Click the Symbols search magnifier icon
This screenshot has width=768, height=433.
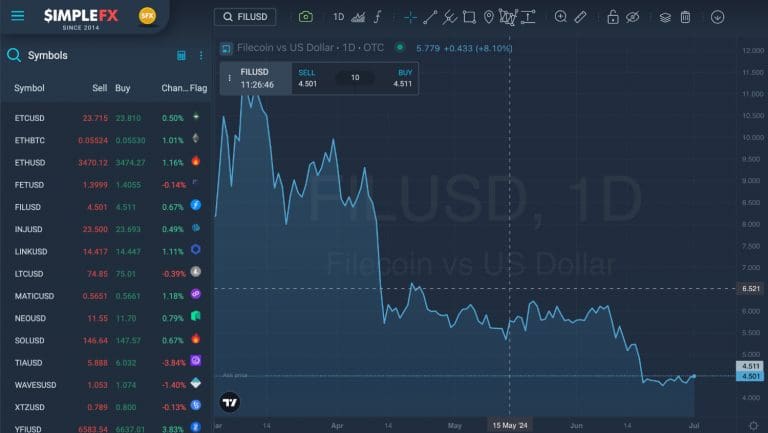tap(14, 55)
